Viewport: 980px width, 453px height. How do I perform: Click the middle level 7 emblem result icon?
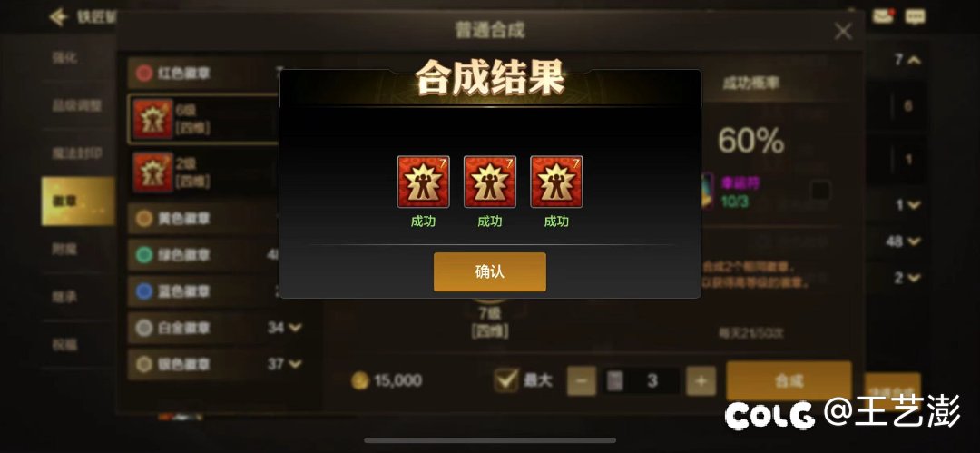coord(490,182)
